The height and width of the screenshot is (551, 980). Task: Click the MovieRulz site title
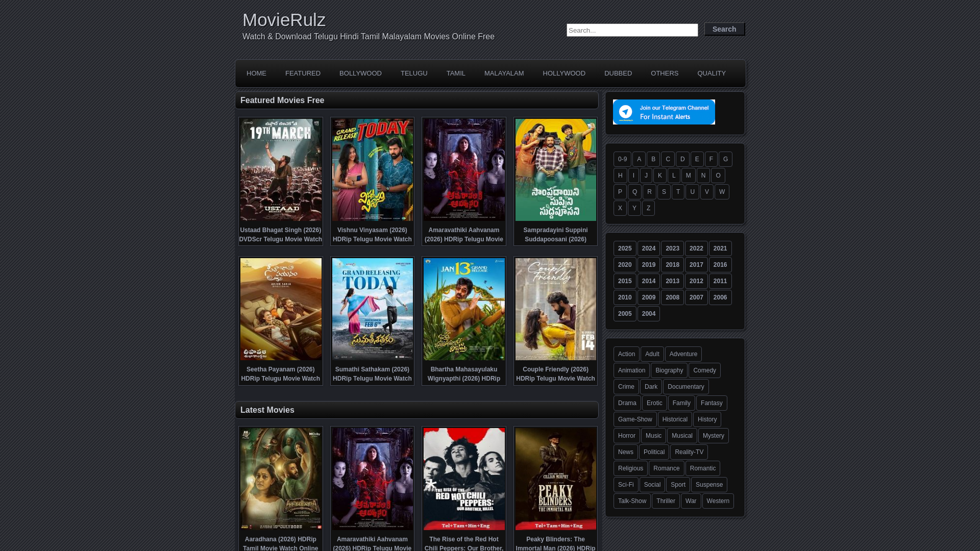(284, 20)
